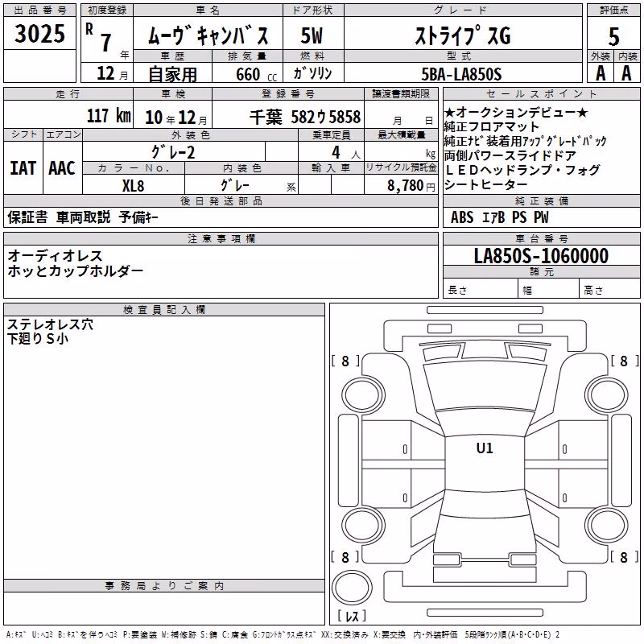This screenshot has height=644, width=644.
Task: Click the damage code legend line
Action: point(283,634)
